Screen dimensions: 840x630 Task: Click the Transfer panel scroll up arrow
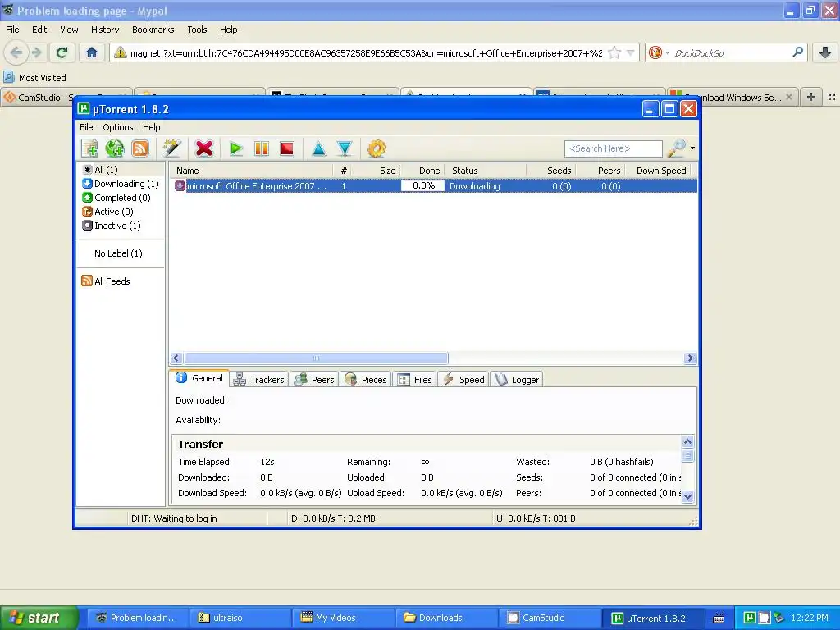click(688, 441)
